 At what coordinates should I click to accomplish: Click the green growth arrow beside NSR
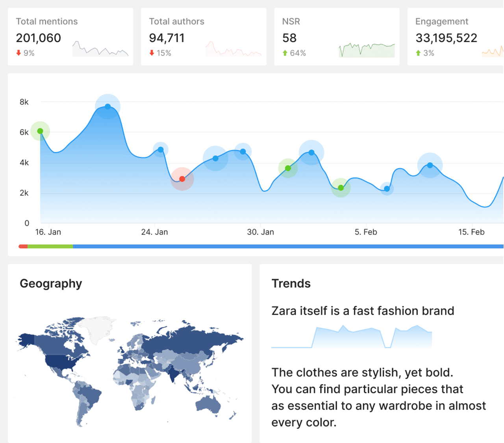click(285, 52)
